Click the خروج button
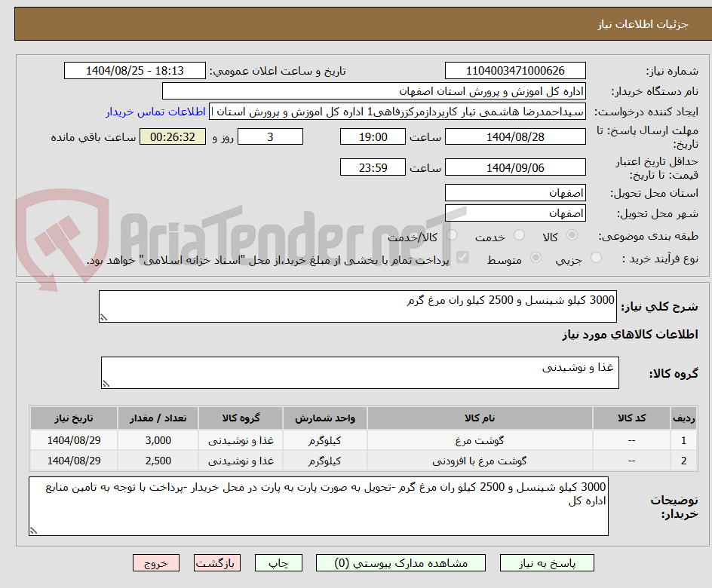712x588 pixels. click(155, 562)
